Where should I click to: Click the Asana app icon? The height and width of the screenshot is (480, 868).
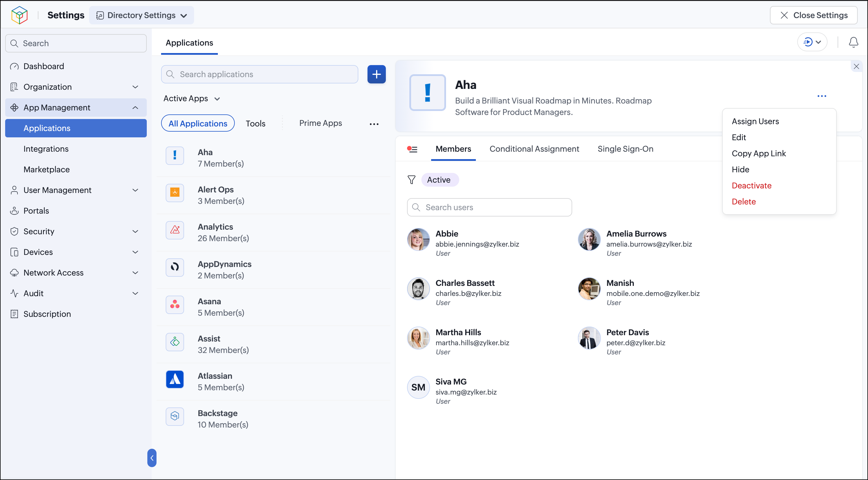[x=175, y=305]
